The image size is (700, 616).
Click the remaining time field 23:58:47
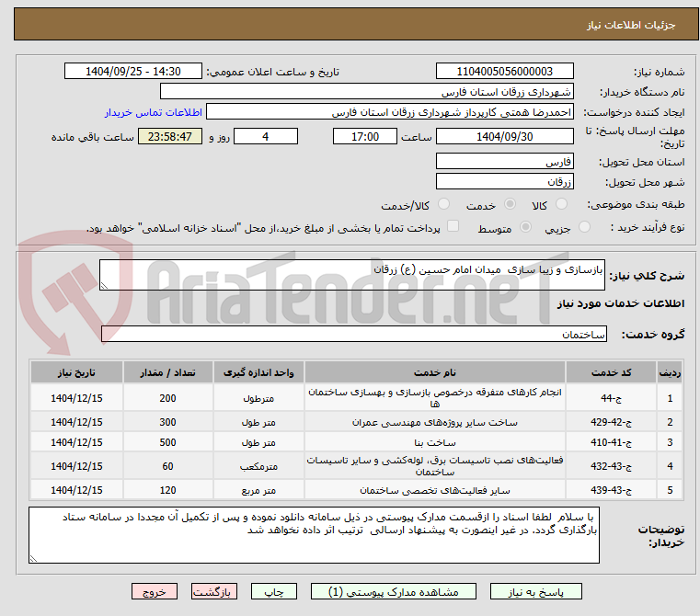point(169,136)
